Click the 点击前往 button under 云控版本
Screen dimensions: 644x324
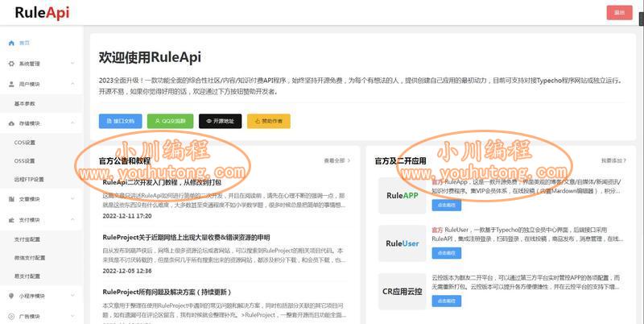(x=447, y=301)
